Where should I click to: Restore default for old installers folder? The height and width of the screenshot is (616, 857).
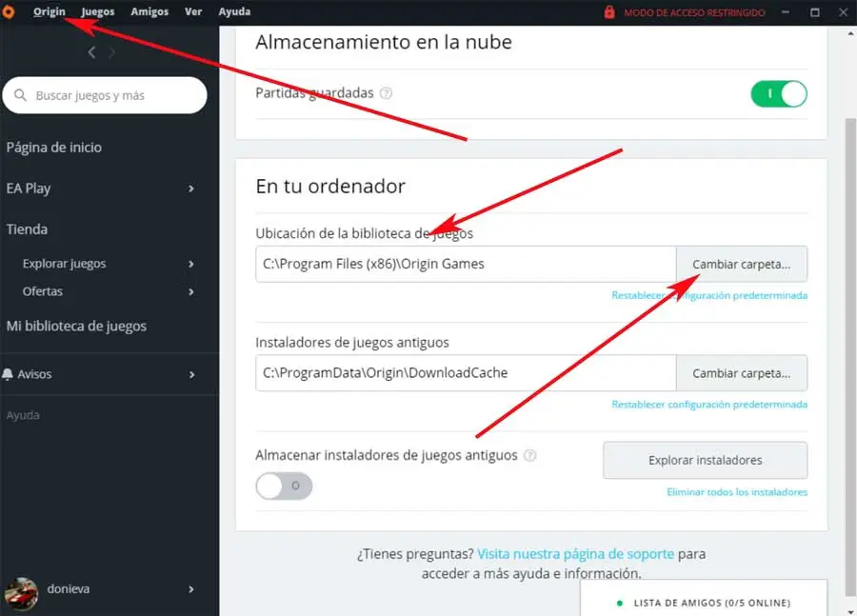[709, 405]
